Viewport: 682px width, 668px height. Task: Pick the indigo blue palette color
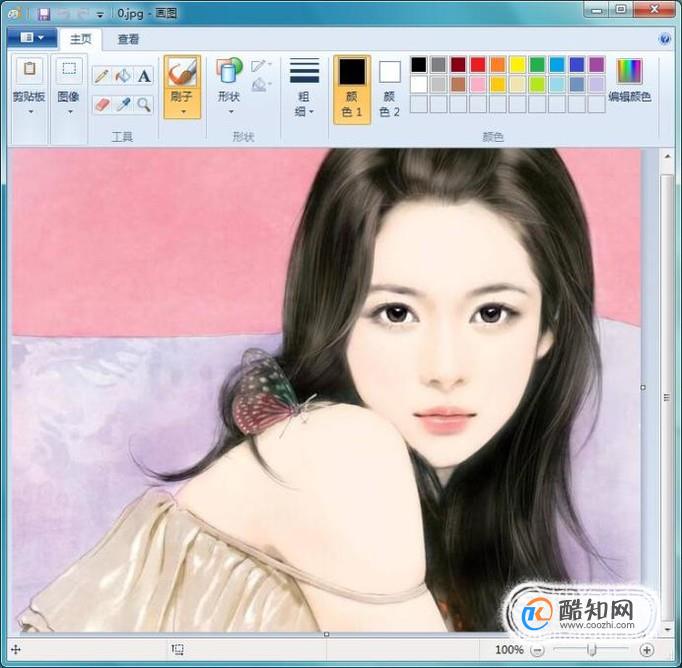pos(577,65)
